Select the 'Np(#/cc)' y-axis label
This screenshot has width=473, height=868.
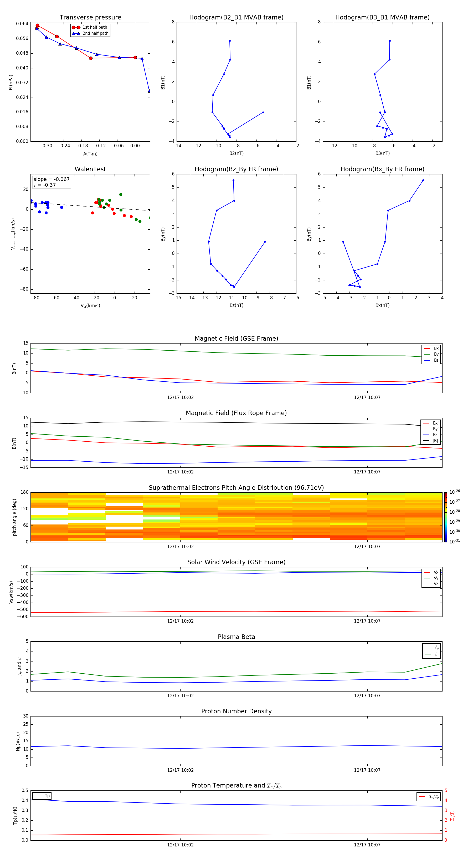[x=18, y=741]
